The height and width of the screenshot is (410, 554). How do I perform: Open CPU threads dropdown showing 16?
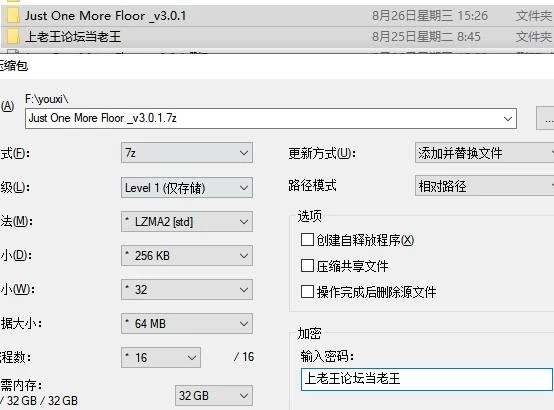click(161, 357)
